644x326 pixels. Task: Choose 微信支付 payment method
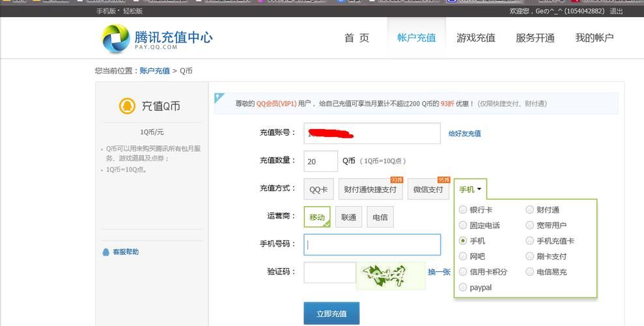(428, 189)
